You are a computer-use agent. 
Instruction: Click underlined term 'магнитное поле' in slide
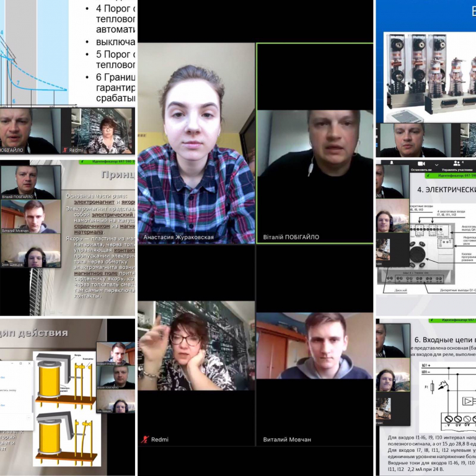click(x=95, y=273)
